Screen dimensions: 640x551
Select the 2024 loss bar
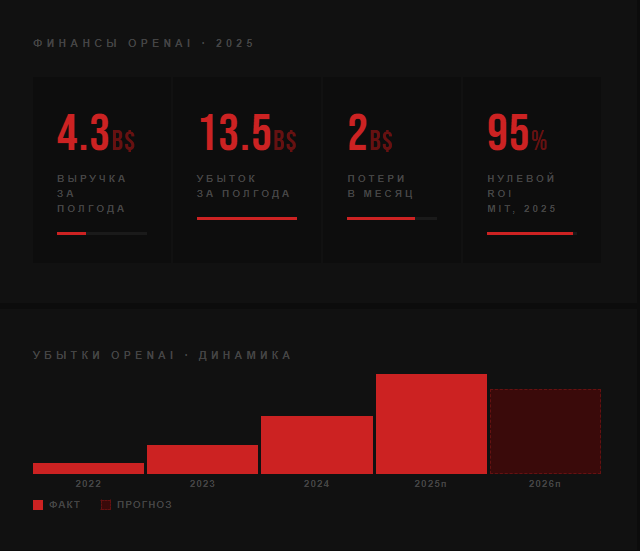[x=317, y=445]
